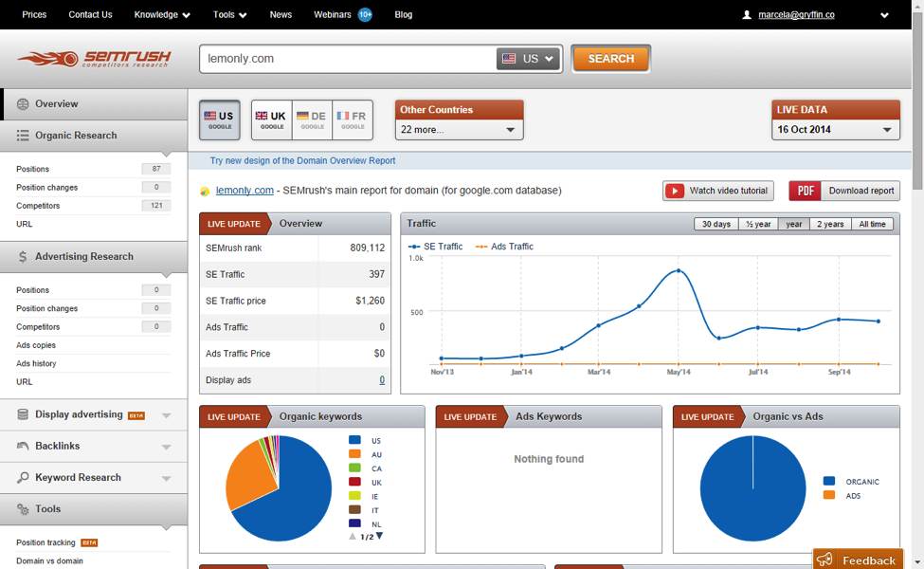Go to previous page of pie legend
Screen dimensions: 924x569
tap(353, 537)
